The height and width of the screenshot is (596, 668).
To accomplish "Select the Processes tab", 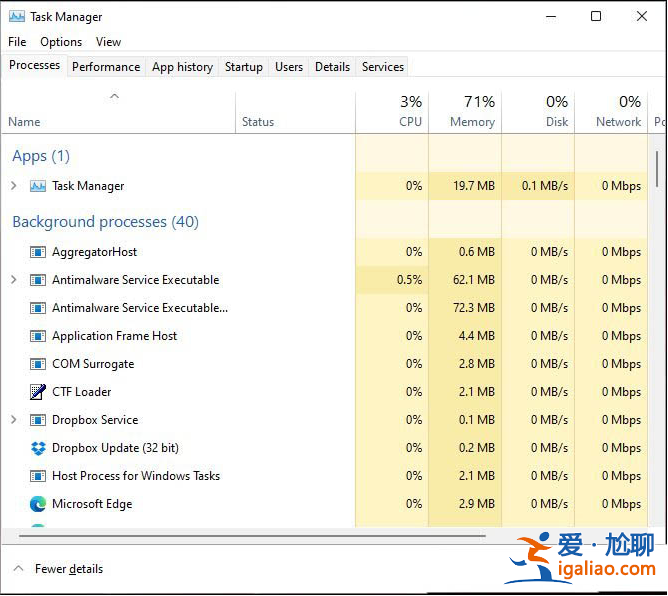I will [35, 65].
